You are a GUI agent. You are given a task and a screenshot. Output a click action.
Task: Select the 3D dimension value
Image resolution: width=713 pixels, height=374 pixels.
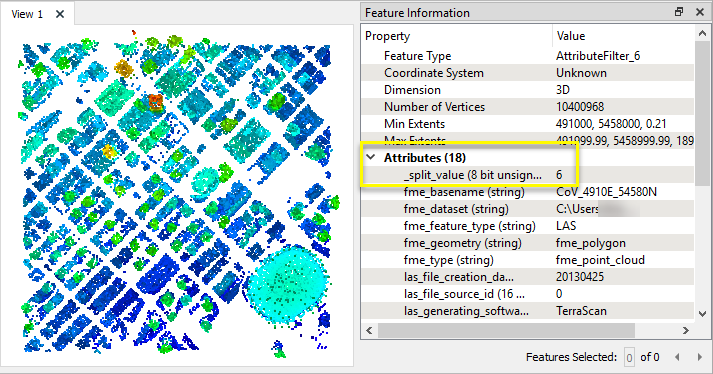[562, 90]
